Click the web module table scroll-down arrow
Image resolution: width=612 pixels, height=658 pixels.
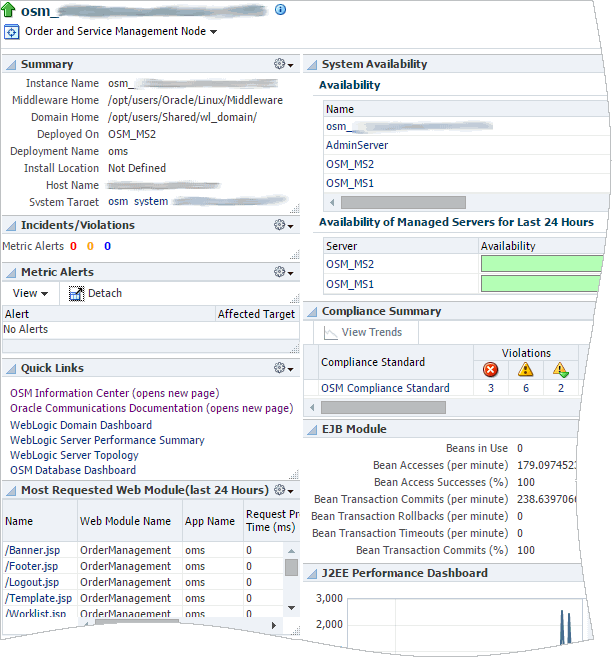pyautogui.click(x=291, y=608)
